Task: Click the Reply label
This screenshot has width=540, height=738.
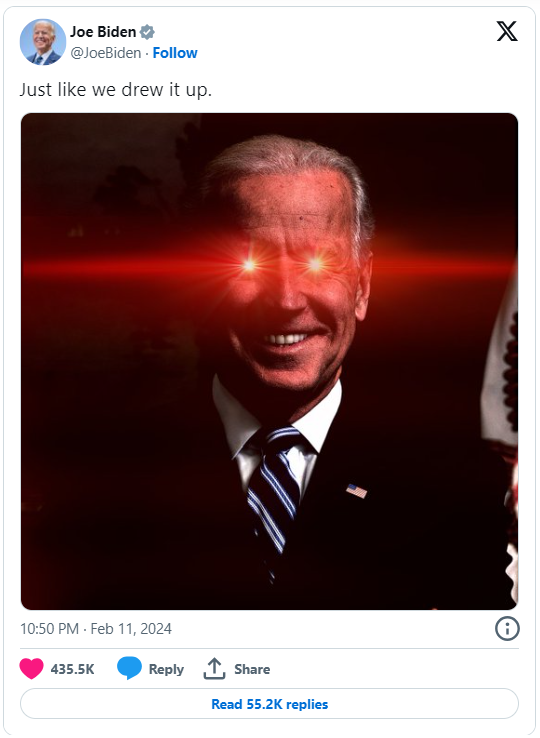Action: pos(166,669)
